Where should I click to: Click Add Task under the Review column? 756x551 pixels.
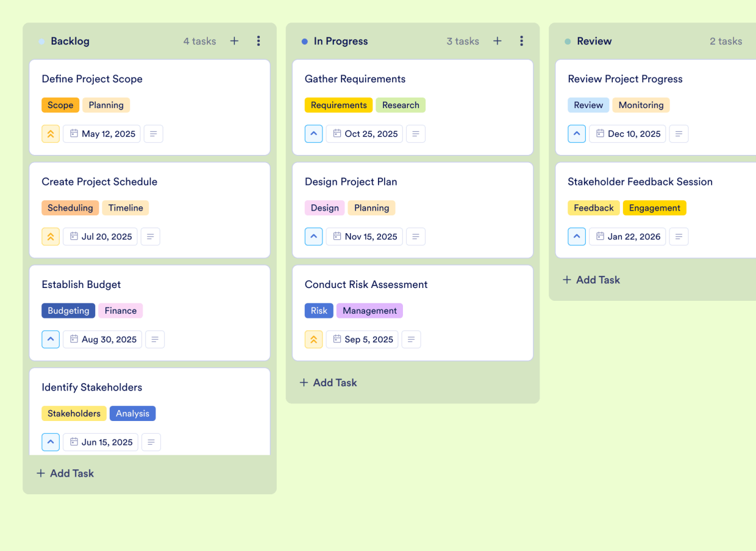[591, 279]
